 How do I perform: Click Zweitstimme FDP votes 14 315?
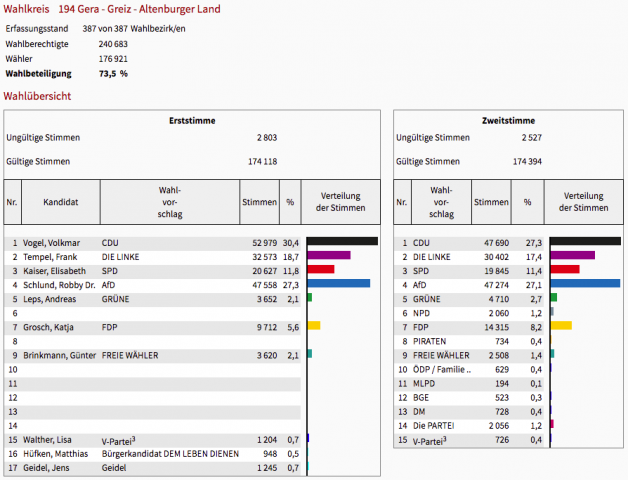[x=496, y=327]
